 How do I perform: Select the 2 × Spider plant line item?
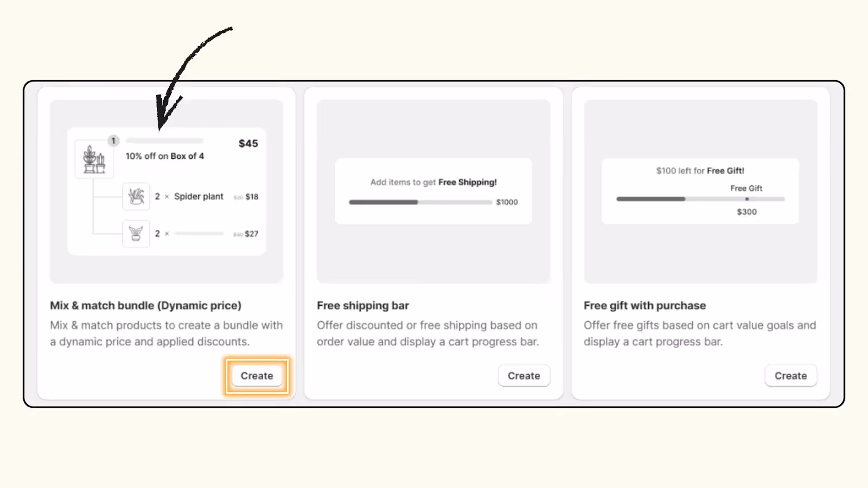click(190, 196)
